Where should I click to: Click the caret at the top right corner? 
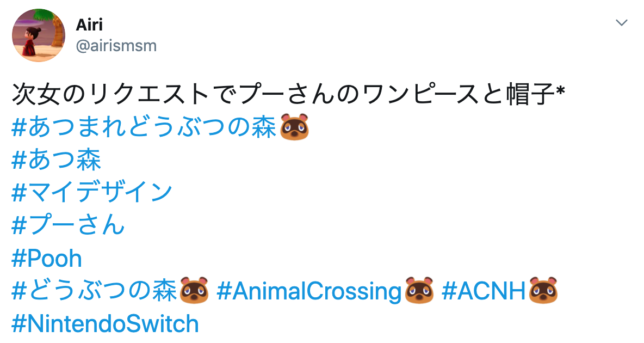[621, 23]
